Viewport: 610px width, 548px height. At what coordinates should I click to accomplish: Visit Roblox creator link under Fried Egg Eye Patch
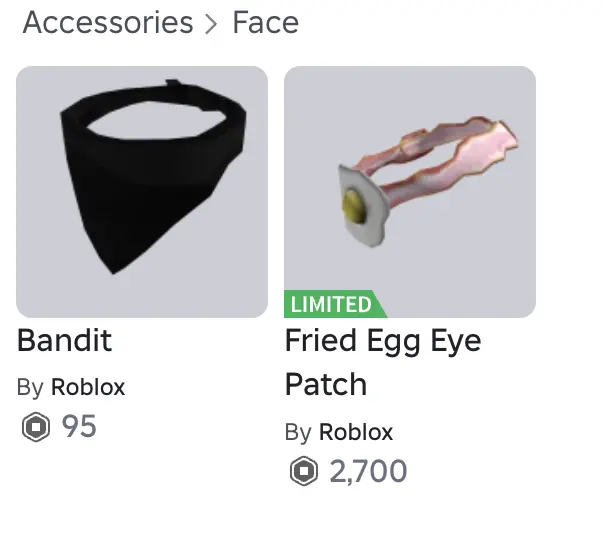(356, 432)
